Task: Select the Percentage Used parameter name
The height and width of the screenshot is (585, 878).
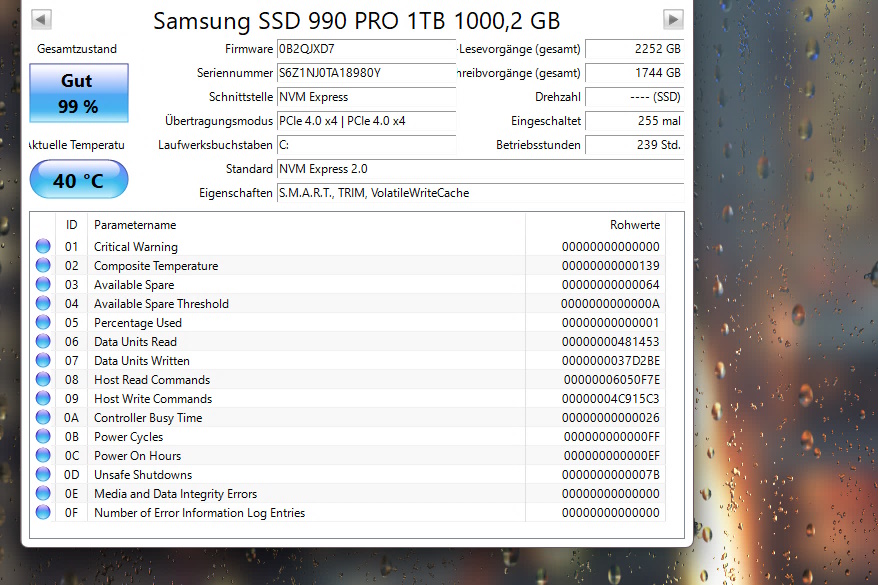Action: [x=138, y=323]
